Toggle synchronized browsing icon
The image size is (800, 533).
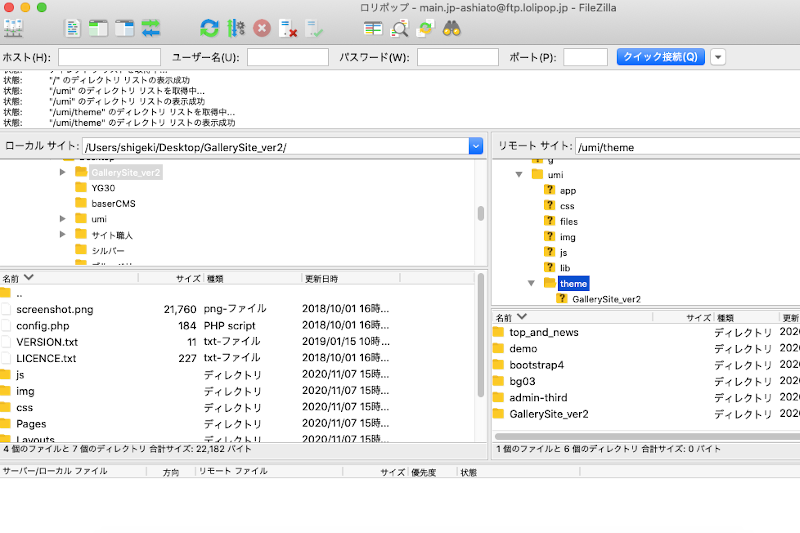click(425, 28)
